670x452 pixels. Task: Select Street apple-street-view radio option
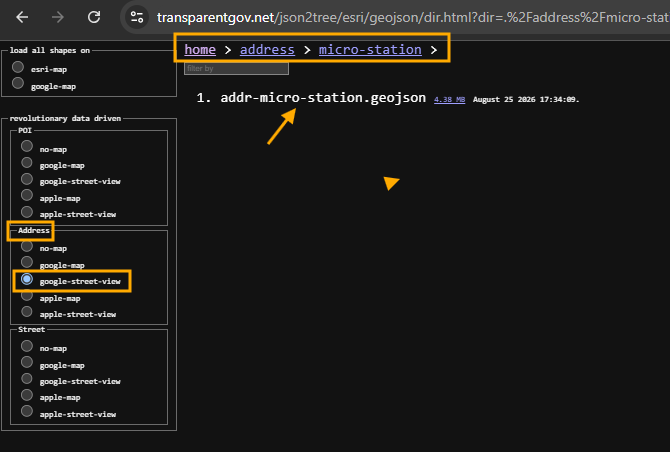tap(27, 411)
